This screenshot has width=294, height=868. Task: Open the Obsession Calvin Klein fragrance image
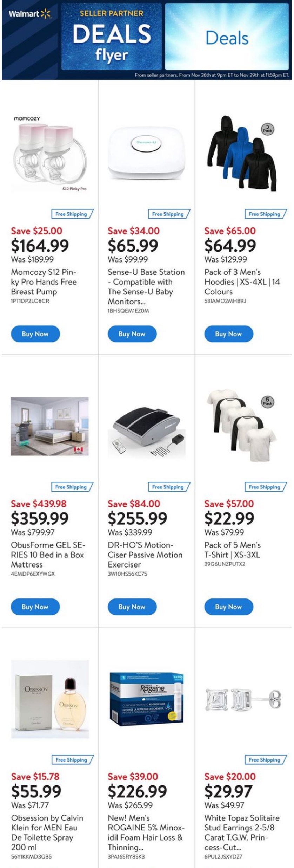49,699
